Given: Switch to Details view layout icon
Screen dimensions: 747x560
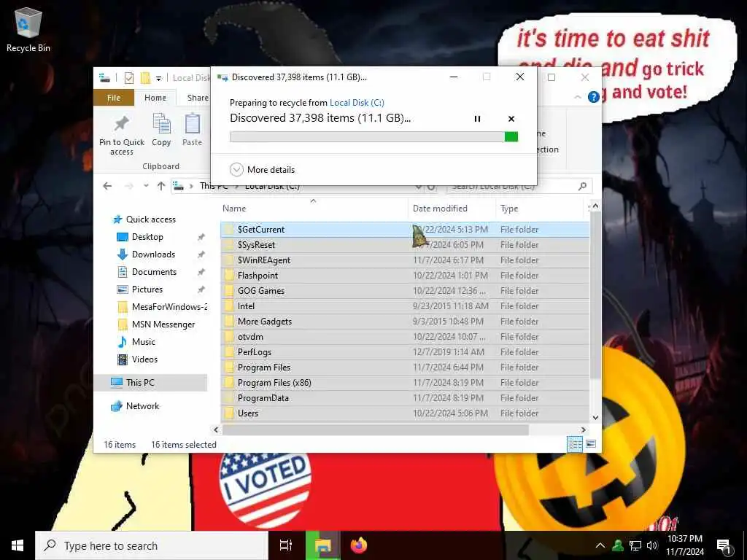Looking at the screenshot, I should point(575,444).
